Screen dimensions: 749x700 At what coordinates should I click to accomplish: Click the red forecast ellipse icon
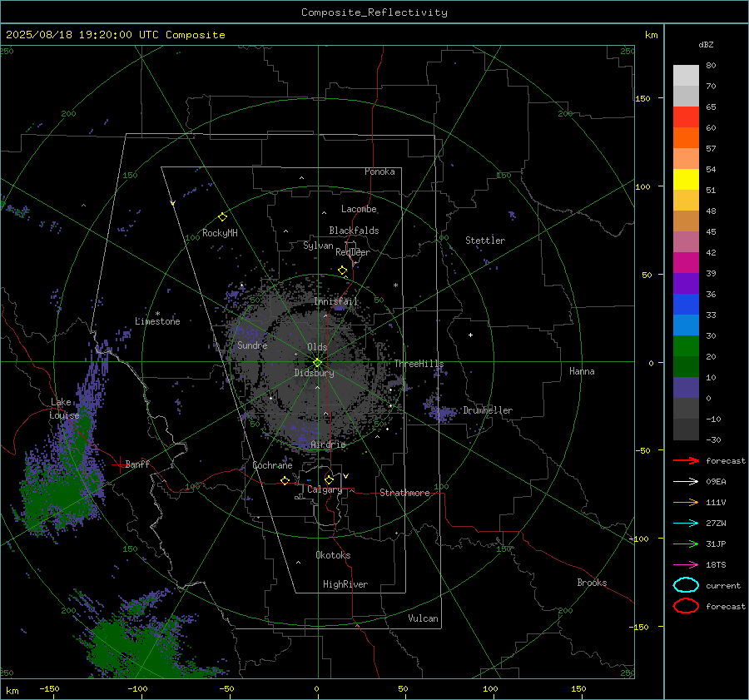point(686,606)
